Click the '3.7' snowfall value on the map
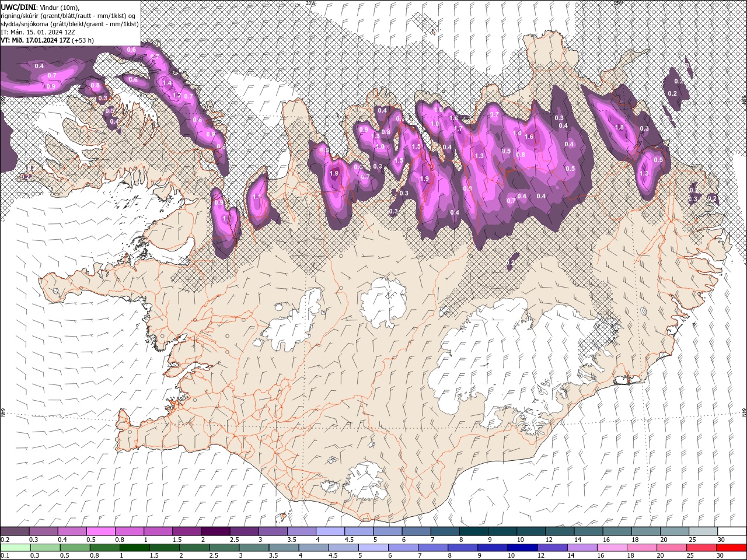The height and width of the screenshot is (560, 747). click(x=494, y=114)
